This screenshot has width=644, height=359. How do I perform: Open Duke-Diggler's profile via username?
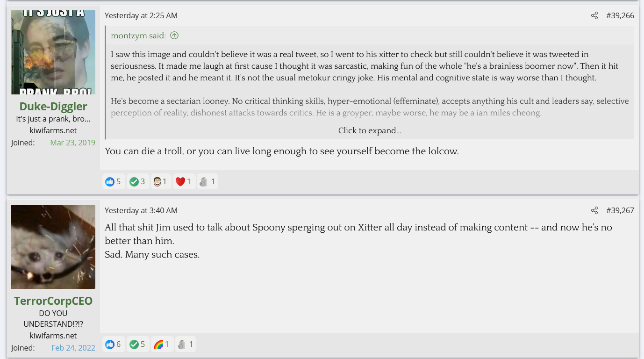(x=53, y=107)
